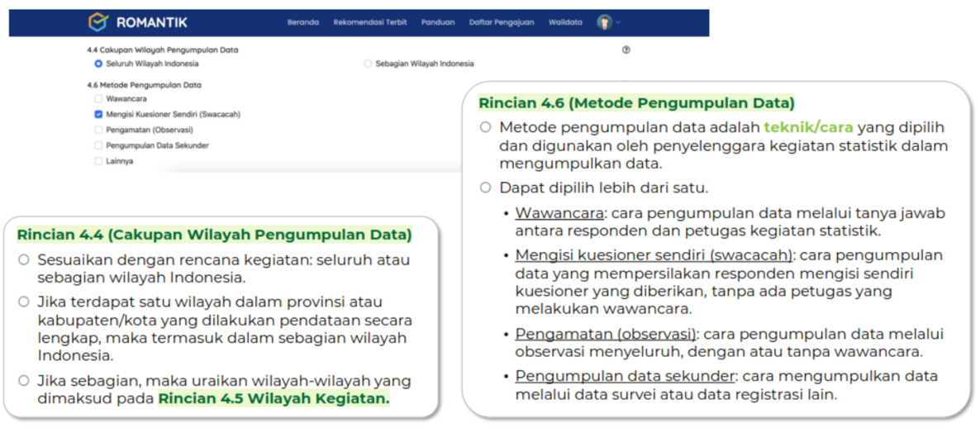Choose Sebagian Wilayah Indonesia radio option
The image size is (980, 428).
(x=369, y=64)
